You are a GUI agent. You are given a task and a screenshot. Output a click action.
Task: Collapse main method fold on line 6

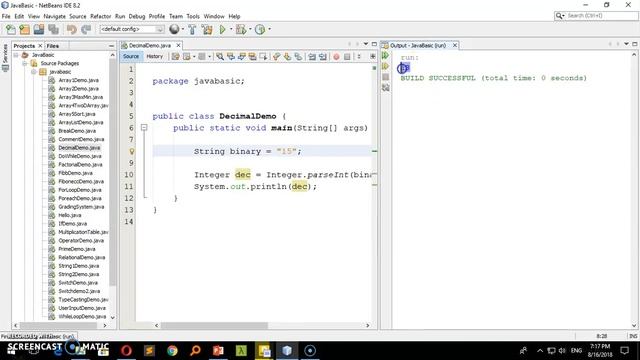click(x=144, y=128)
